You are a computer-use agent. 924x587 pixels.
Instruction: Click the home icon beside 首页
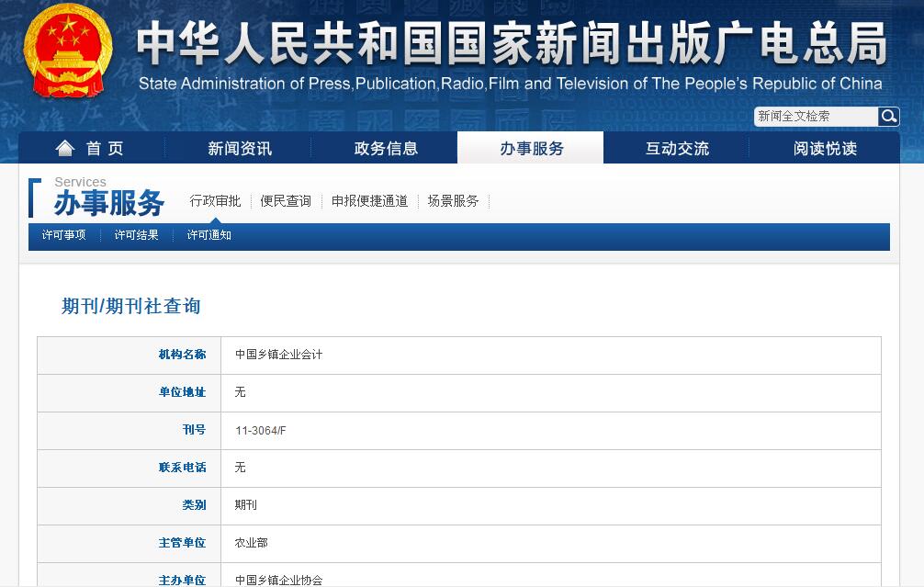[65, 148]
